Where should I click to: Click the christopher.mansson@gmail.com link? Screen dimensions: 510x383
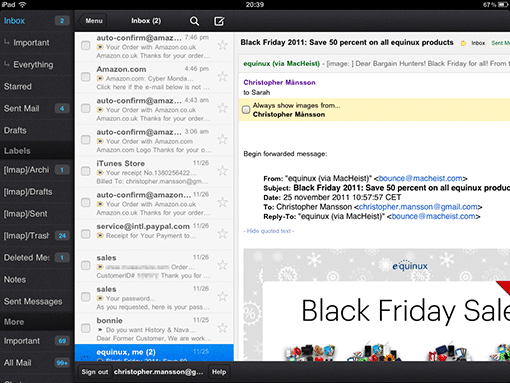(418, 207)
